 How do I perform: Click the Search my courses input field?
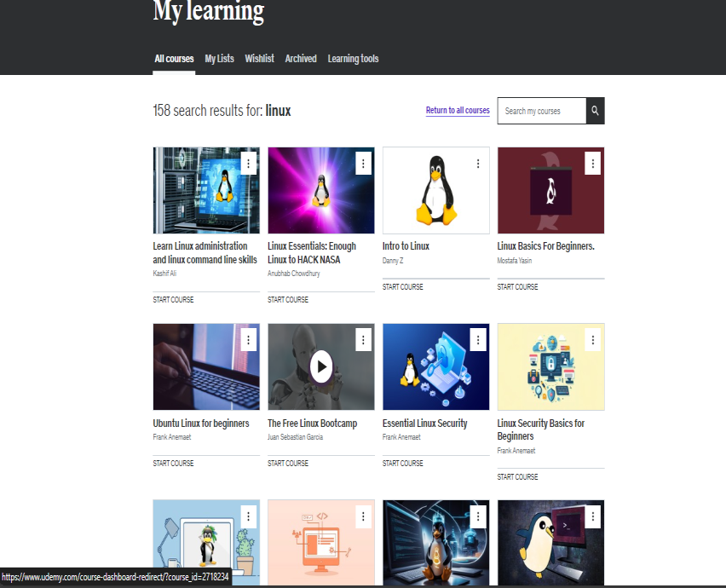pos(541,111)
